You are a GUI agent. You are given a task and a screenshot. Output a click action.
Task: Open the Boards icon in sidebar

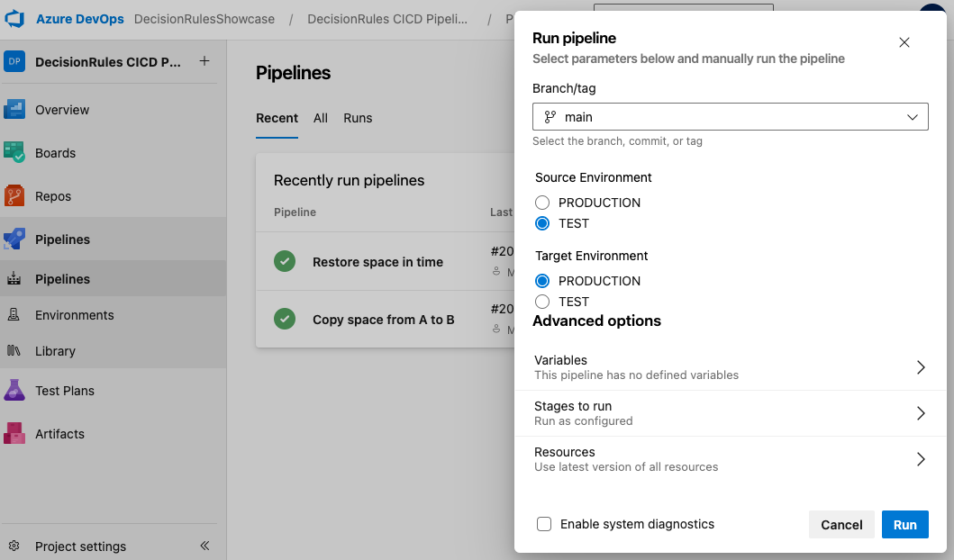pos(14,153)
